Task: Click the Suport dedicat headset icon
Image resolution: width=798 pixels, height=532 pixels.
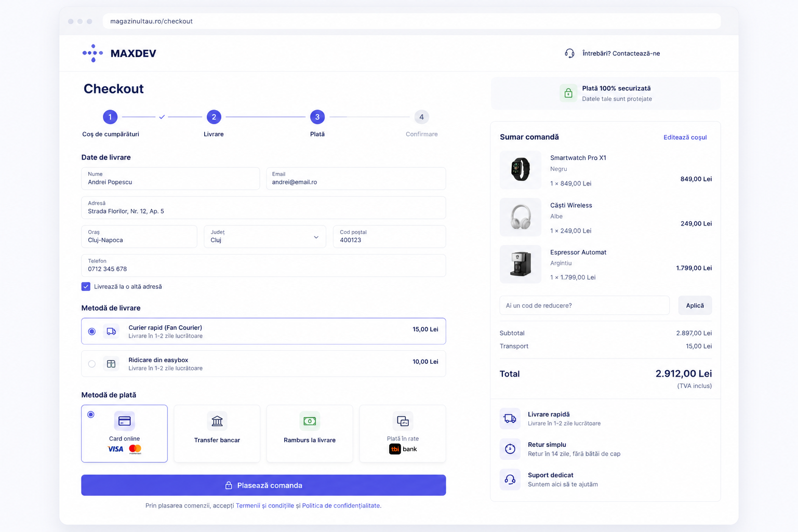Action: tap(510, 480)
